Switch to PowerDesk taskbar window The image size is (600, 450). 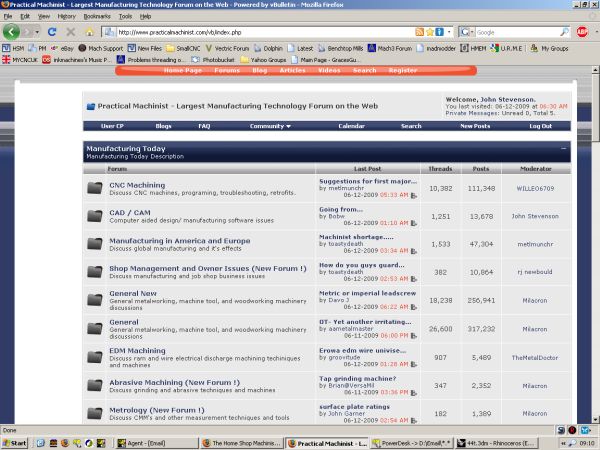pyautogui.click(x=411, y=443)
